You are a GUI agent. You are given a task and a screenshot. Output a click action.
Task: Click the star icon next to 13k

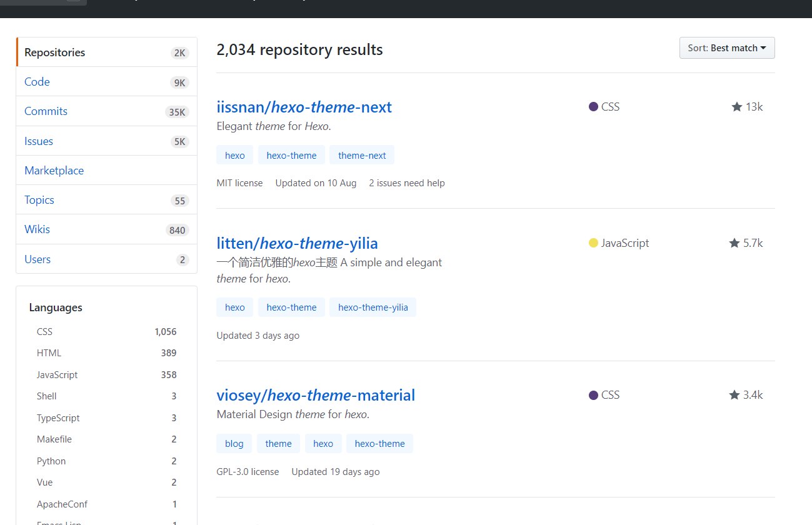click(737, 107)
